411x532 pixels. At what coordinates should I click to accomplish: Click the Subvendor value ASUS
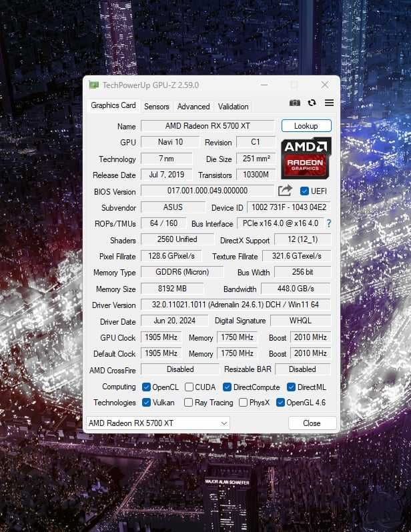click(x=173, y=207)
